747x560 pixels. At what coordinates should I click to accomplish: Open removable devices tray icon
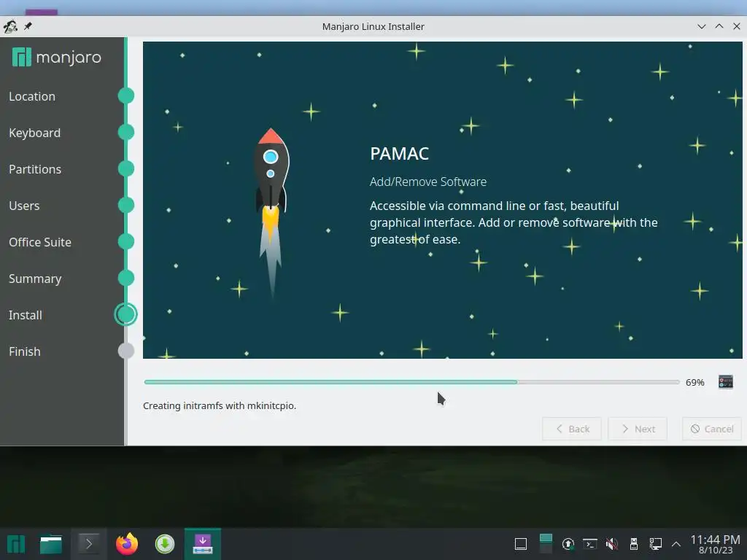coord(634,544)
